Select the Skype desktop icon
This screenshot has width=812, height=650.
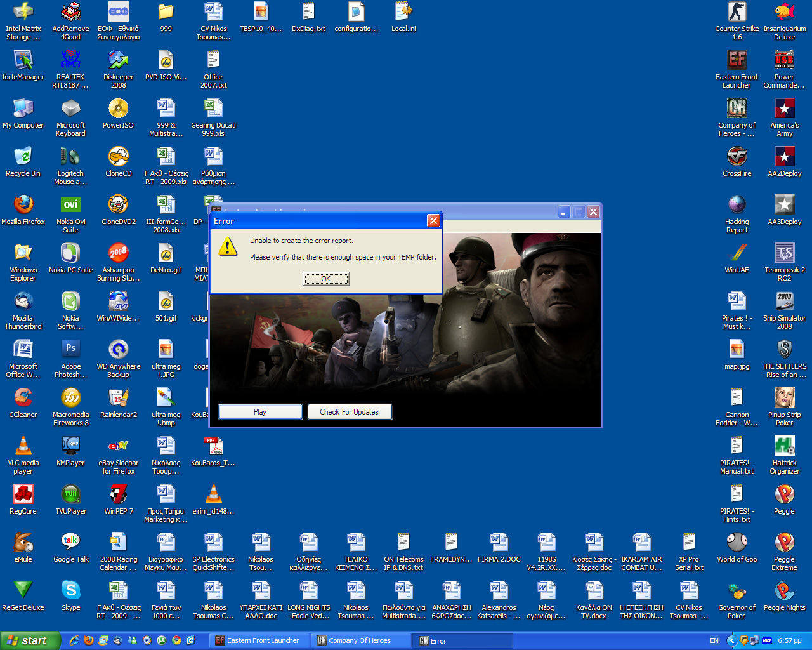point(71,595)
